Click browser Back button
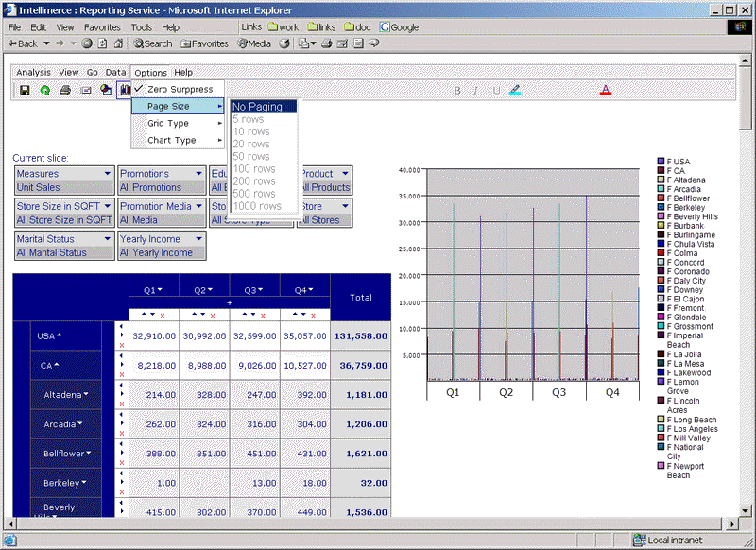This screenshot has height=550, width=756. (23, 43)
